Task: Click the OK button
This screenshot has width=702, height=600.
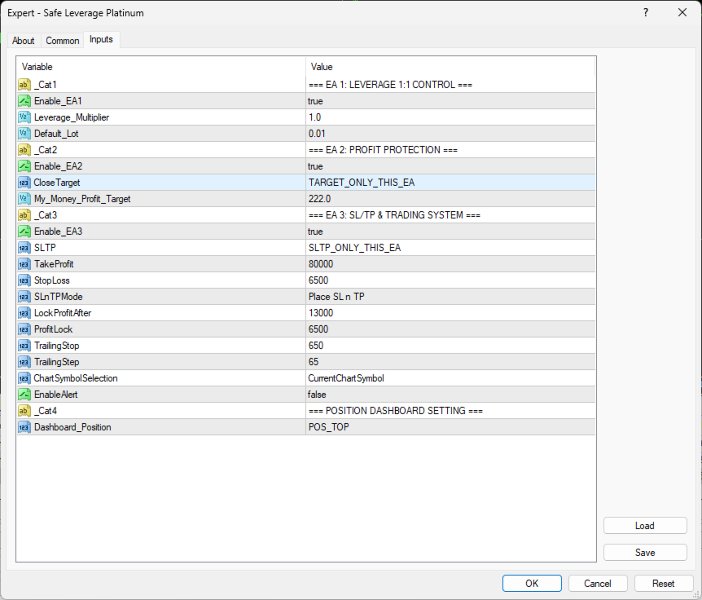Action: (x=532, y=583)
